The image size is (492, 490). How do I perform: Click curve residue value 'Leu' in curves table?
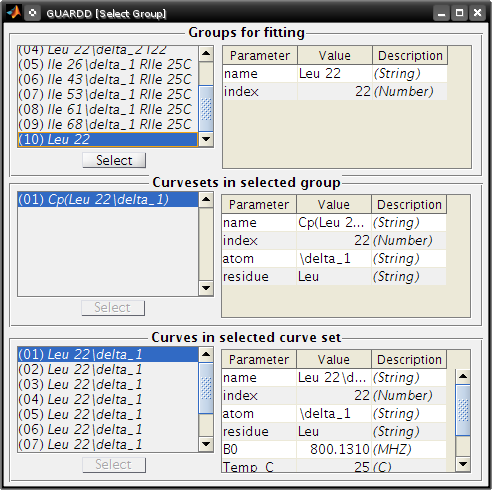[x=334, y=431]
